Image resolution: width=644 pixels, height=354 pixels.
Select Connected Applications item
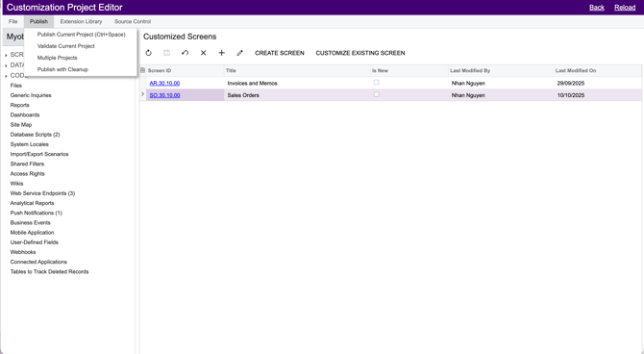click(38, 262)
